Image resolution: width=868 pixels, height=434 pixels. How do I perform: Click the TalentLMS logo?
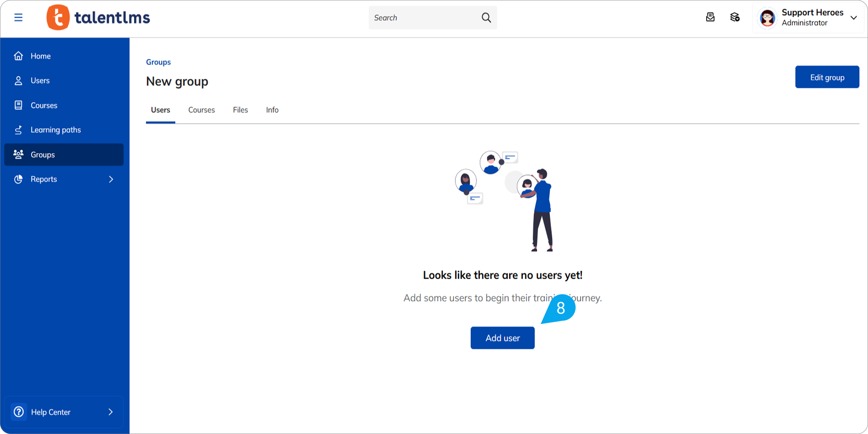coord(99,17)
